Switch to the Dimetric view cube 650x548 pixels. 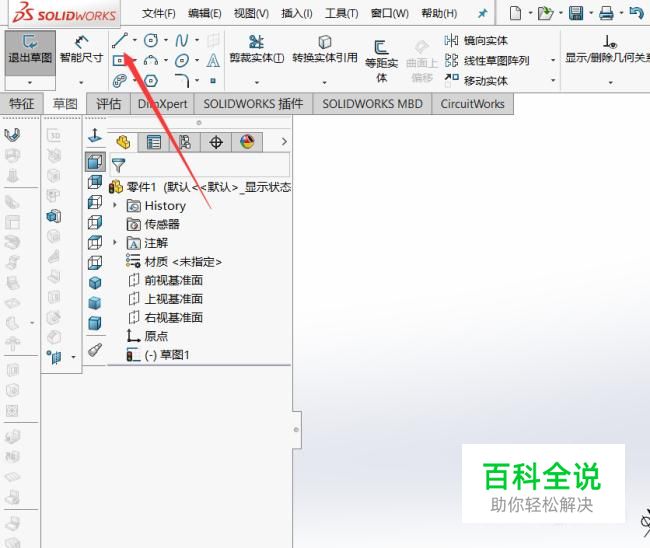tap(95, 323)
